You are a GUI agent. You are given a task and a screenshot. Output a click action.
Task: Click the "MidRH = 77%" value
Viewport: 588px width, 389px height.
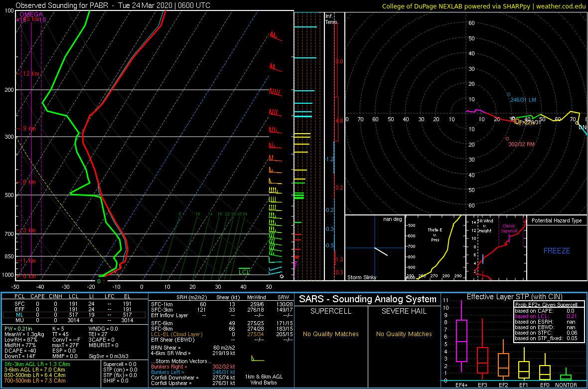pyautogui.click(x=20, y=345)
